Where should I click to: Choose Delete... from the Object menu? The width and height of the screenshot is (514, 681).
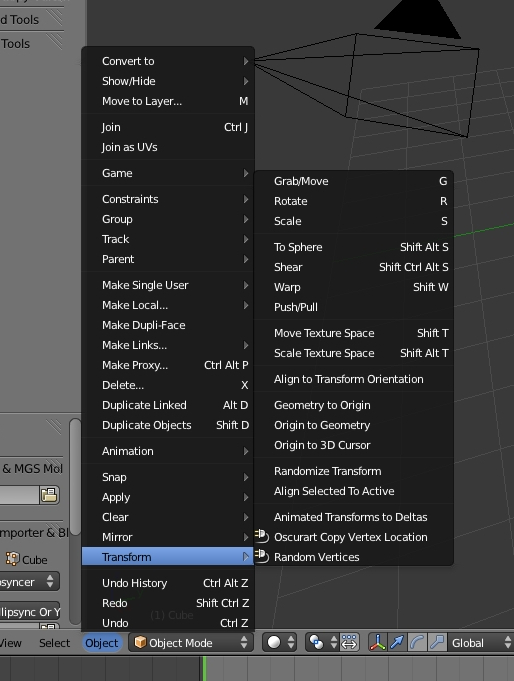168,385
